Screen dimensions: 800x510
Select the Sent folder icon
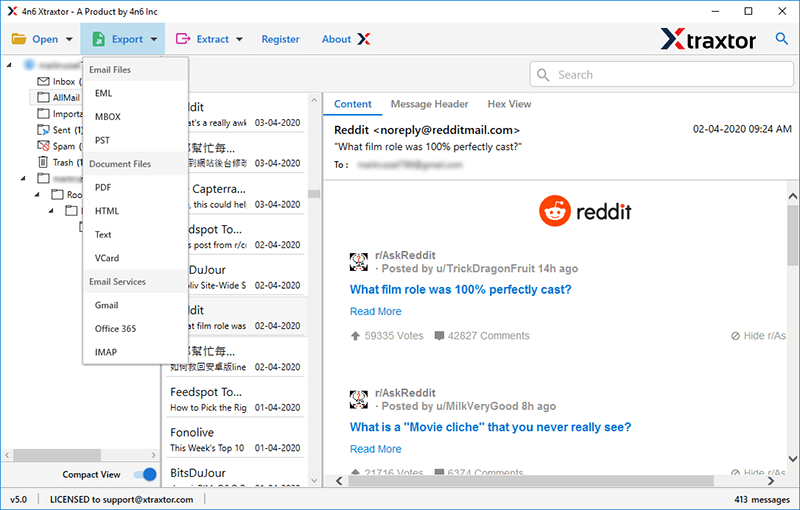click(x=43, y=130)
